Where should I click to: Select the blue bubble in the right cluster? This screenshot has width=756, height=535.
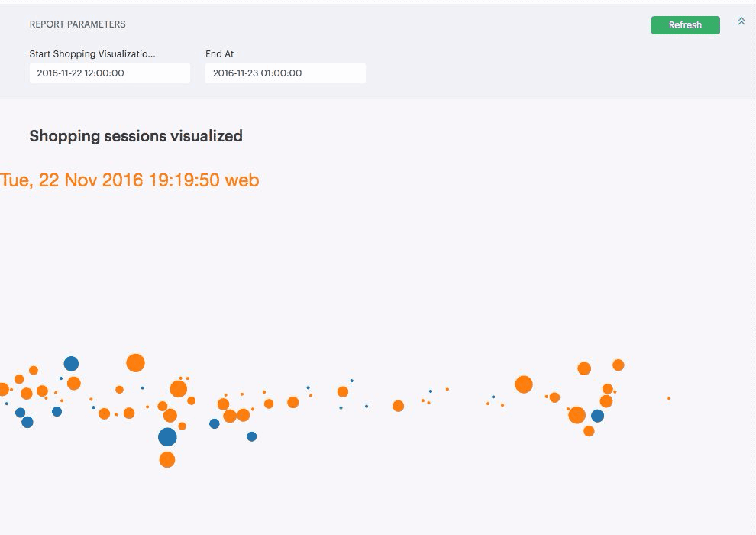tap(597, 416)
